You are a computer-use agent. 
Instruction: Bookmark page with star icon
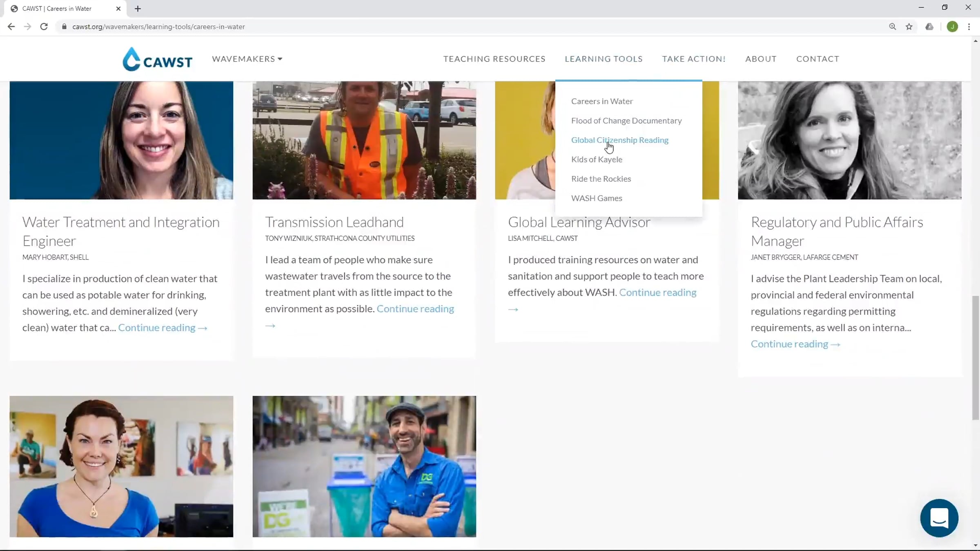pos(909,27)
